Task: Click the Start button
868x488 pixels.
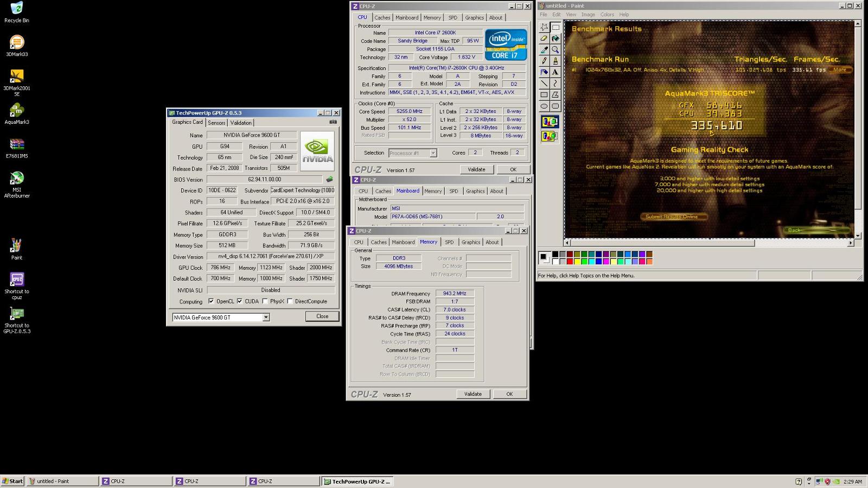Action: pos(12,481)
